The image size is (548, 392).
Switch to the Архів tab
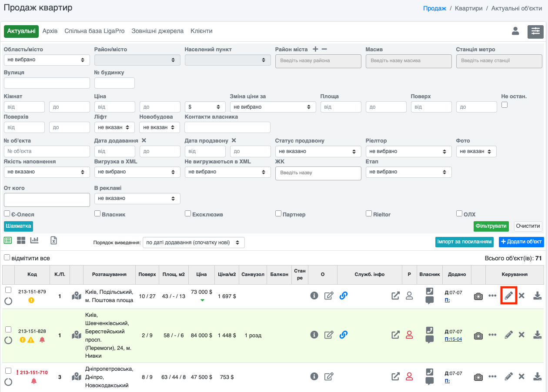[x=50, y=31]
